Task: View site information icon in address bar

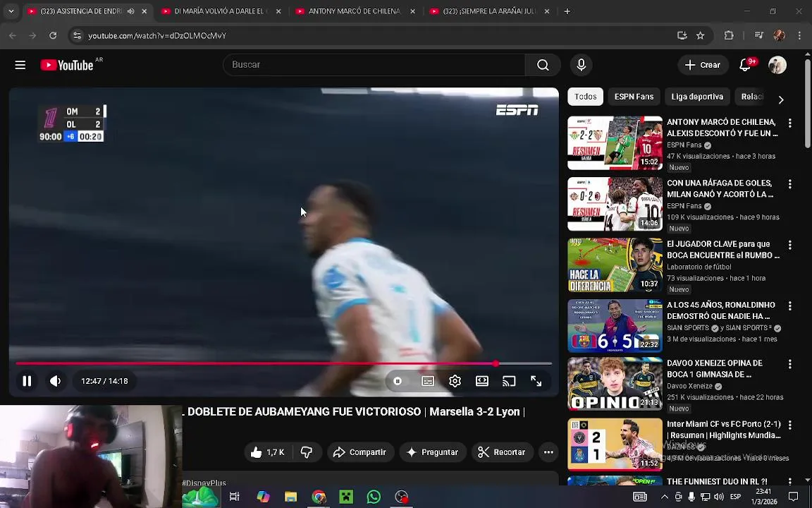Action: [x=77, y=35]
